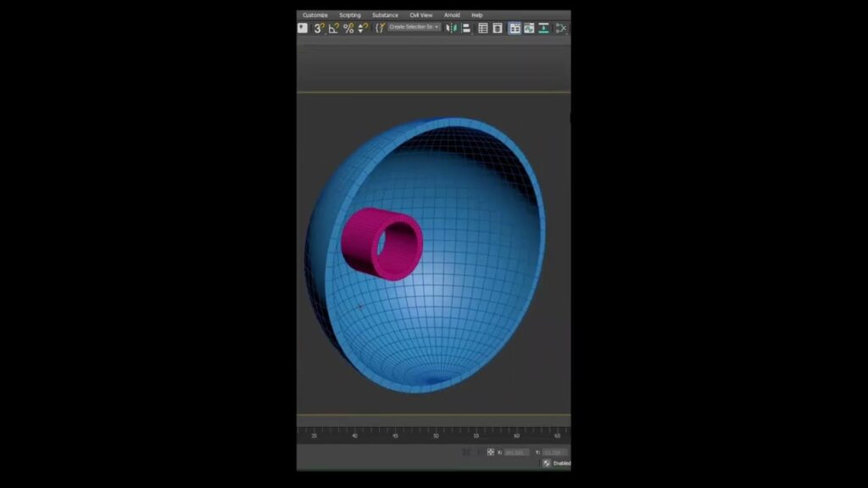
Task: Open the Substance menu
Action: point(384,14)
